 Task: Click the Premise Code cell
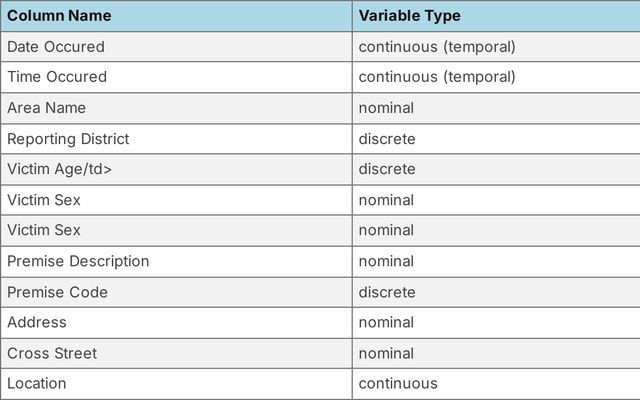[57, 292]
